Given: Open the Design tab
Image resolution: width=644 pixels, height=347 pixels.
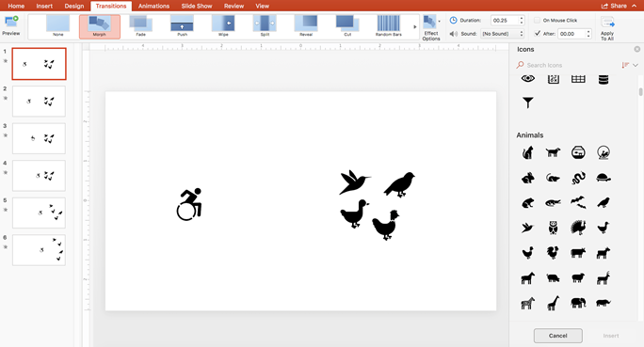Looking at the screenshot, I should tap(74, 6).
